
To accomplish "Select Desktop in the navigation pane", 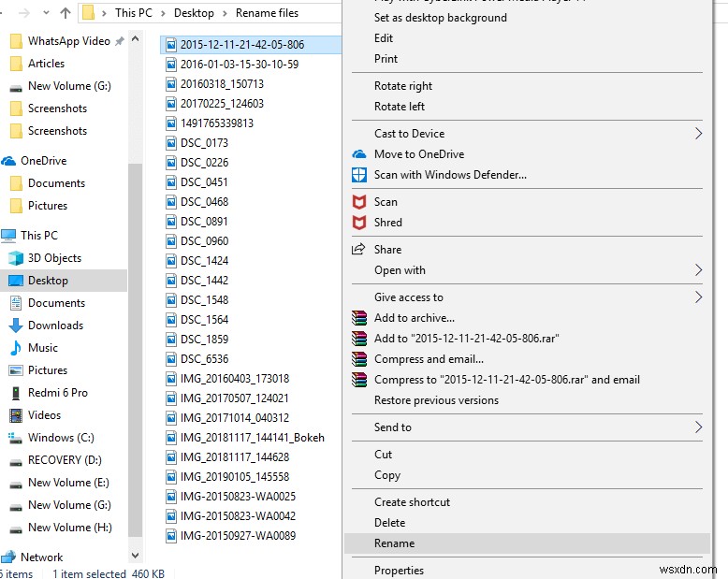I will point(64,281).
